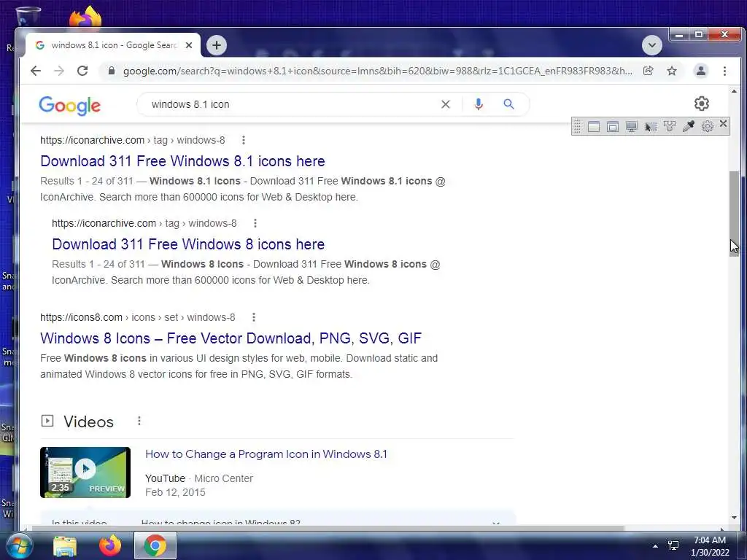Open the capture toolbar settings gear

coord(708,126)
